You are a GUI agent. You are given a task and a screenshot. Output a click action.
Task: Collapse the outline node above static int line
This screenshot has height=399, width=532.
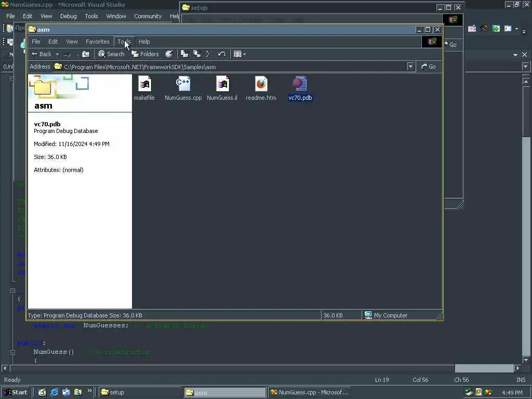click(x=12, y=291)
